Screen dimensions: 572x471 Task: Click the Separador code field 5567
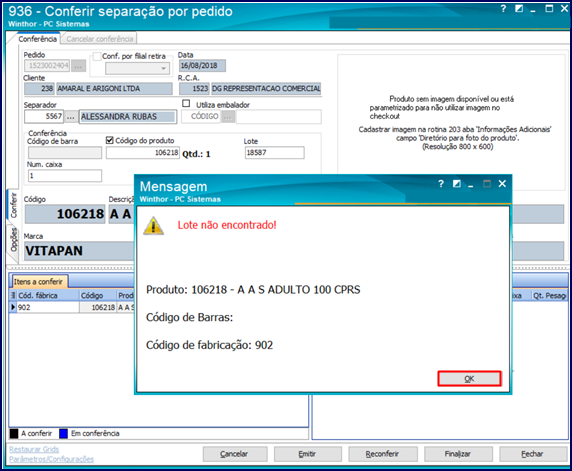coord(44,117)
